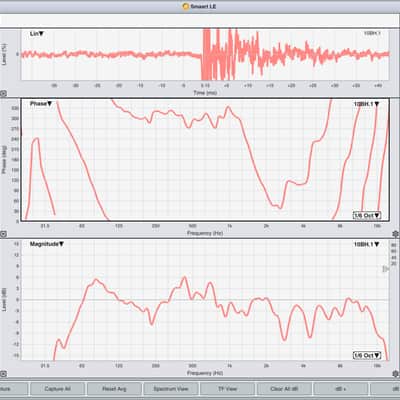Viewport: 400px width, 400px height.
Task: Click the Clear All dB button
Action: pyautogui.click(x=284, y=389)
